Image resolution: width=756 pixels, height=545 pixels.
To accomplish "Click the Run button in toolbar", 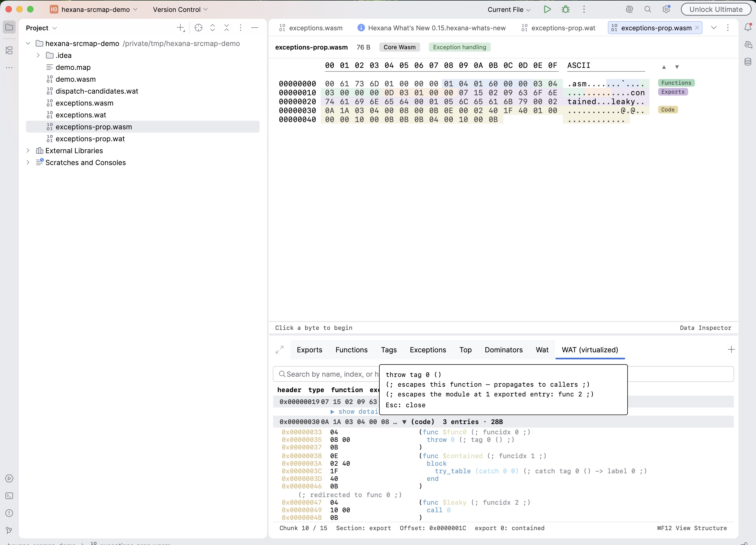I will coord(547,9).
